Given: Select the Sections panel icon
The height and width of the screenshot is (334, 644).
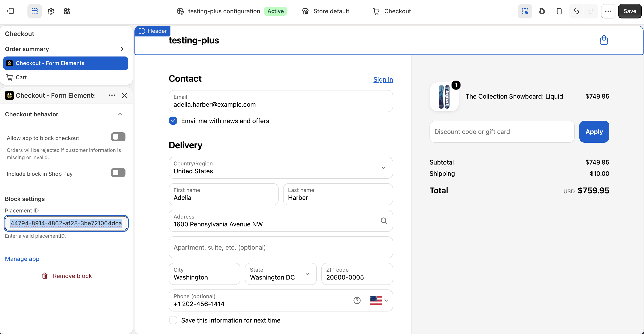Looking at the screenshot, I should [34, 11].
